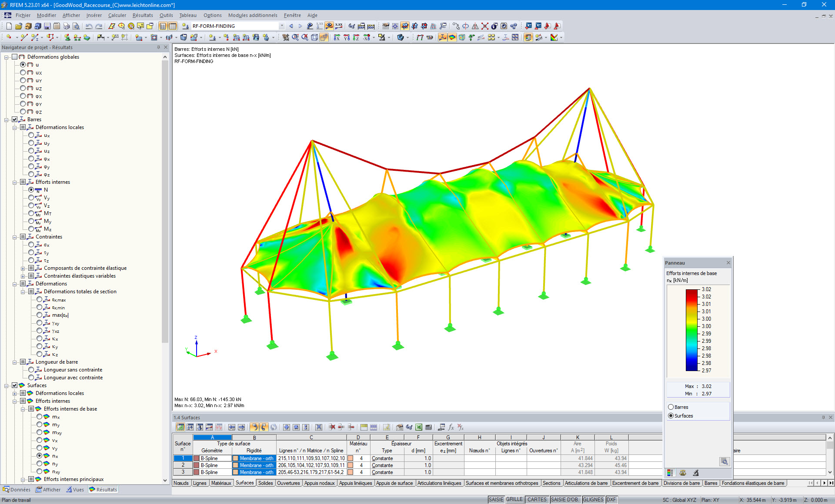Screen dimensions: 835x504
Task: Click the surface 1 material color swatch
Action: (x=350, y=458)
